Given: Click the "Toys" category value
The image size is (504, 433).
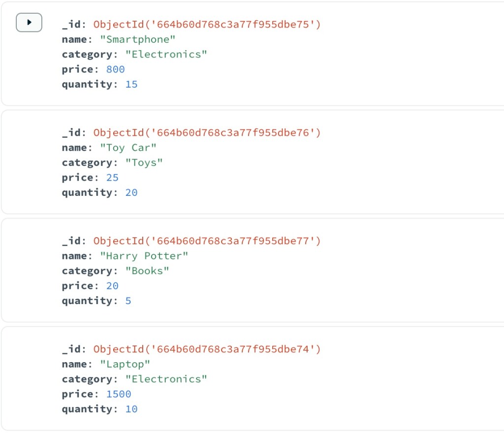Looking at the screenshot, I should point(144,162).
